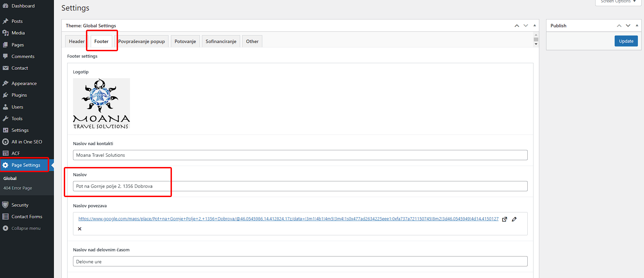The height and width of the screenshot is (278, 644).
Task: Open the Povpraševanje popup tab
Action: [142, 41]
